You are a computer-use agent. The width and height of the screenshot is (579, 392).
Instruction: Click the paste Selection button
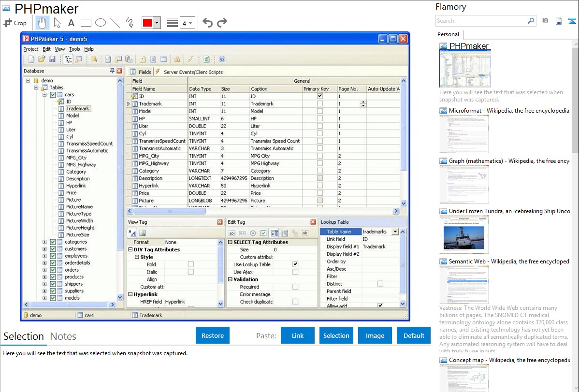(336, 335)
